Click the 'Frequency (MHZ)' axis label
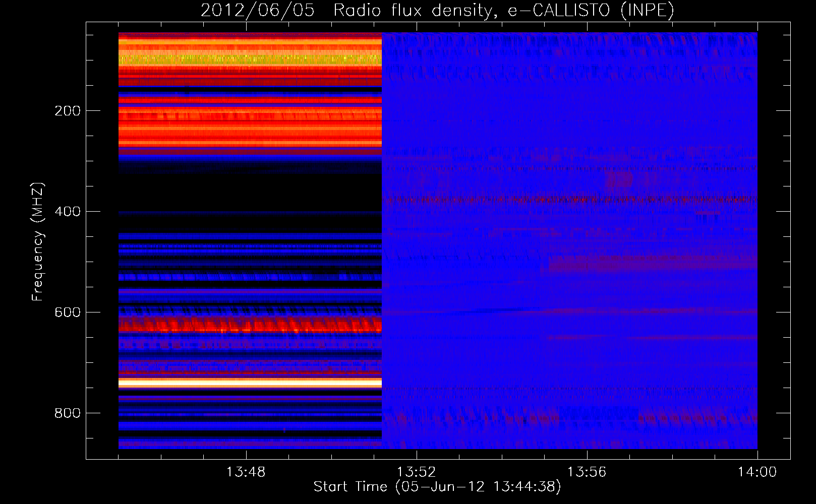This screenshot has width=816, height=504. (x=38, y=242)
